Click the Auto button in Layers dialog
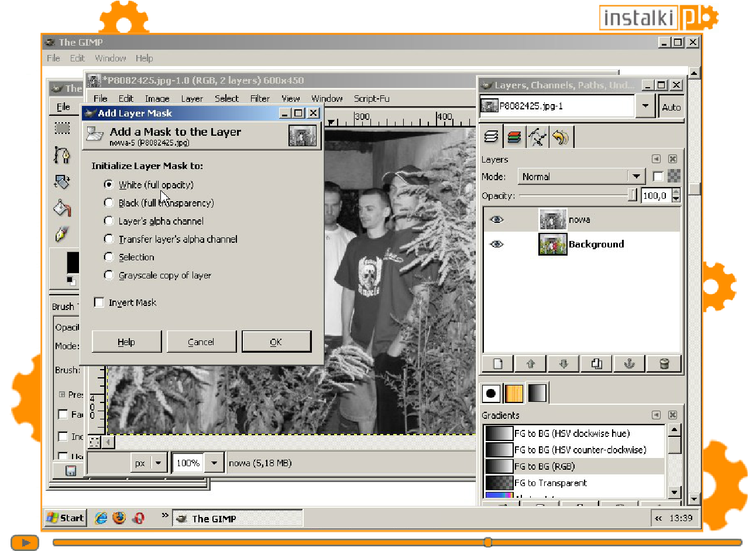This screenshot has width=756, height=551. (x=671, y=107)
